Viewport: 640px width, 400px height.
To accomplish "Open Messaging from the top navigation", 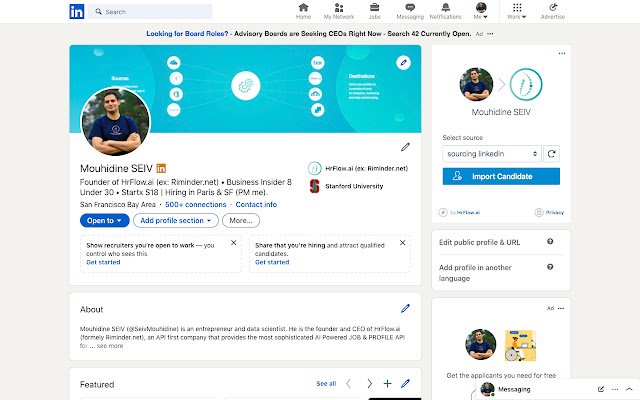I will [x=410, y=11].
